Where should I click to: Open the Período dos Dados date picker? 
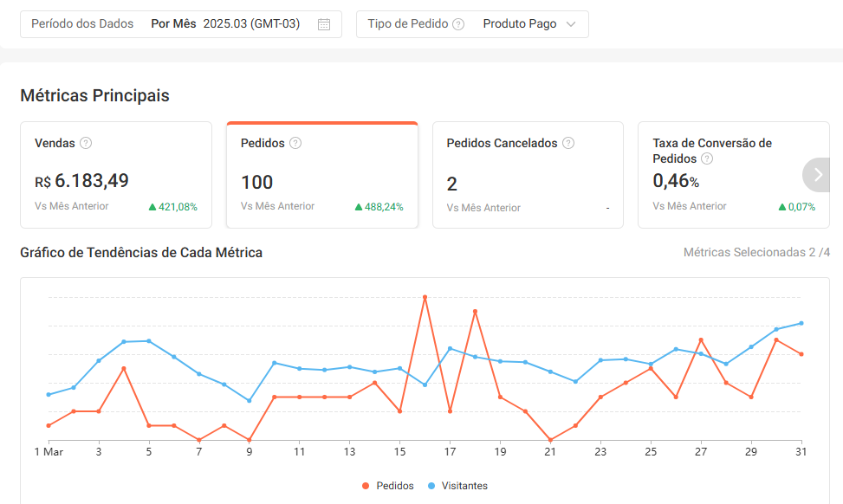click(181, 24)
